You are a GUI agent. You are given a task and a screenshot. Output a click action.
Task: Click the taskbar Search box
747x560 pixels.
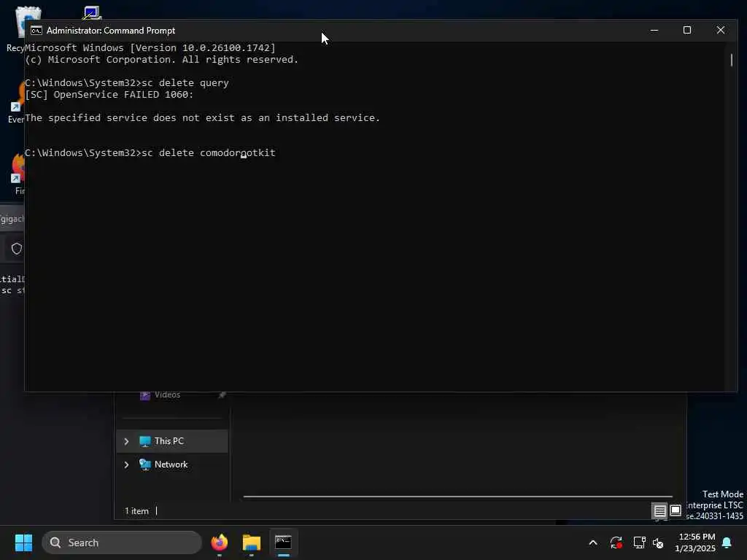pyautogui.click(x=122, y=542)
